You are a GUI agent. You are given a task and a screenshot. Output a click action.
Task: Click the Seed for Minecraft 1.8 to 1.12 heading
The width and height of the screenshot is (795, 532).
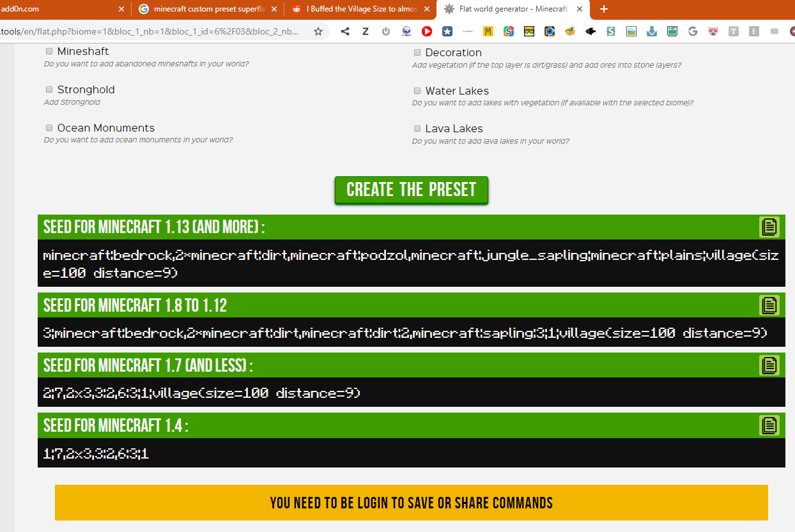(135, 305)
